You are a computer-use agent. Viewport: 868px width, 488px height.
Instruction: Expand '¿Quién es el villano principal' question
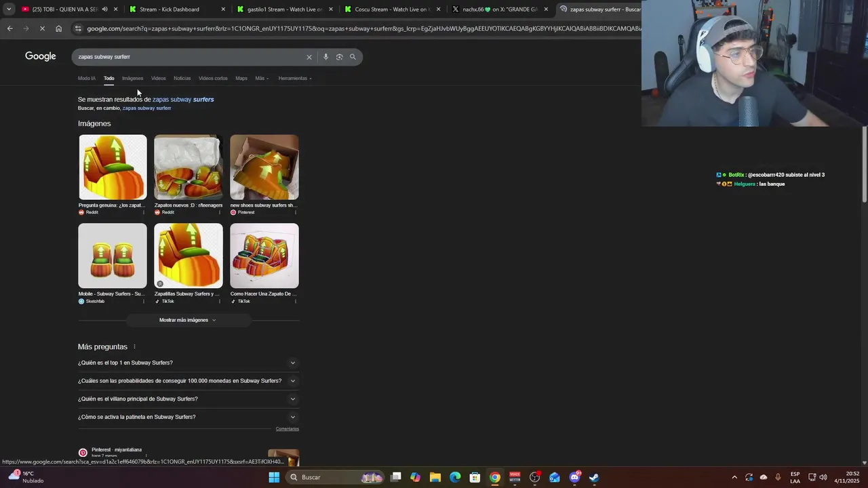coord(188,399)
